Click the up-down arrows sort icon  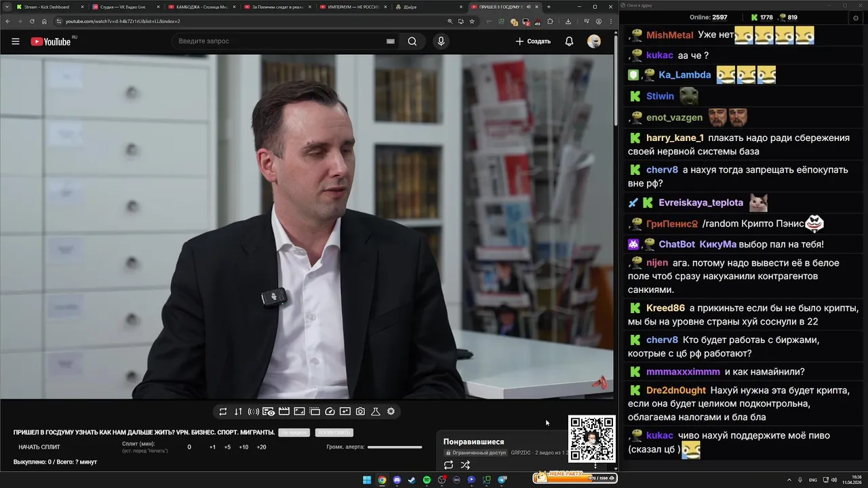[238, 411]
